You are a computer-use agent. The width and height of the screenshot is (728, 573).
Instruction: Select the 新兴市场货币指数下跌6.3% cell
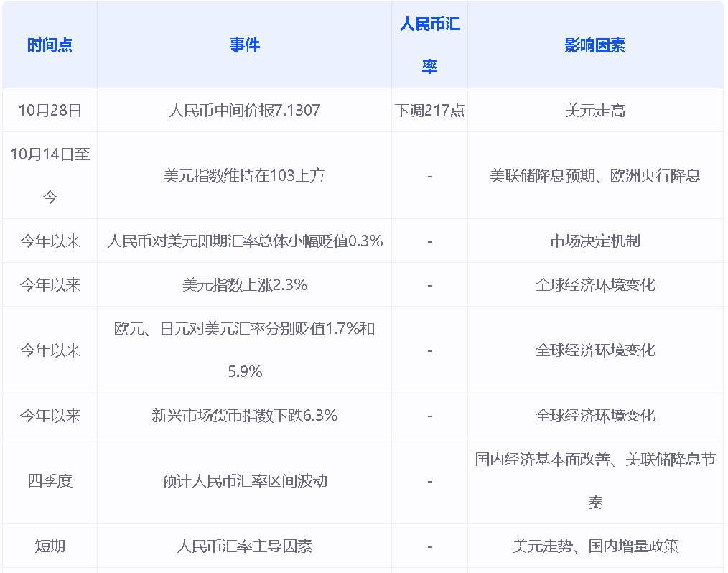click(x=244, y=416)
